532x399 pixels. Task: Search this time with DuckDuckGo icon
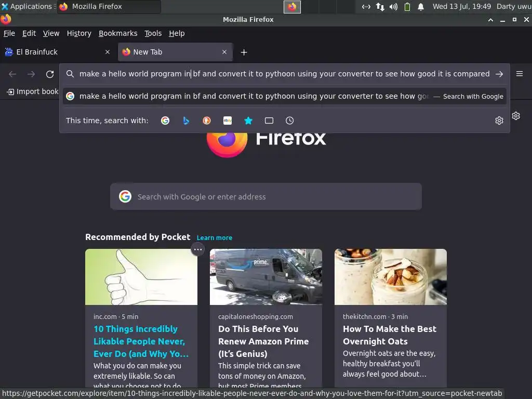coord(207,121)
